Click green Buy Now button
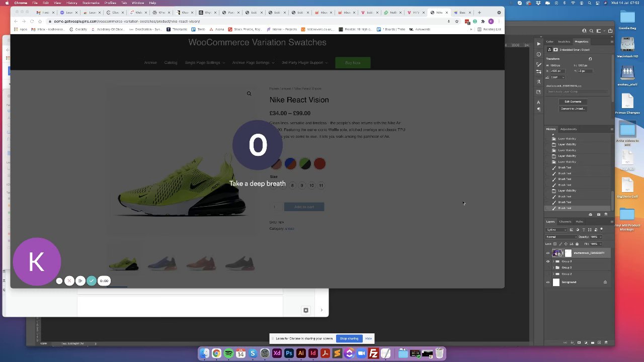This screenshot has width=644, height=362. click(x=353, y=63)
